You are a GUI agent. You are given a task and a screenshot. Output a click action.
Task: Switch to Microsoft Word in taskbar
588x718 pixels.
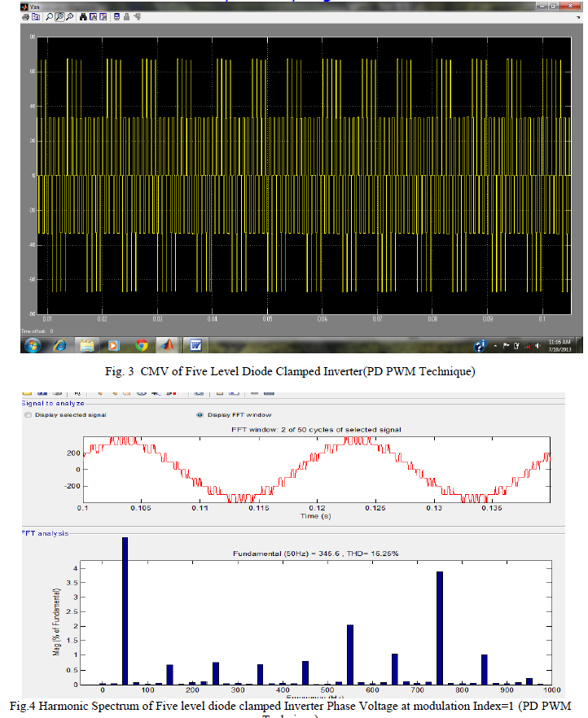click(x=195, y=345)
